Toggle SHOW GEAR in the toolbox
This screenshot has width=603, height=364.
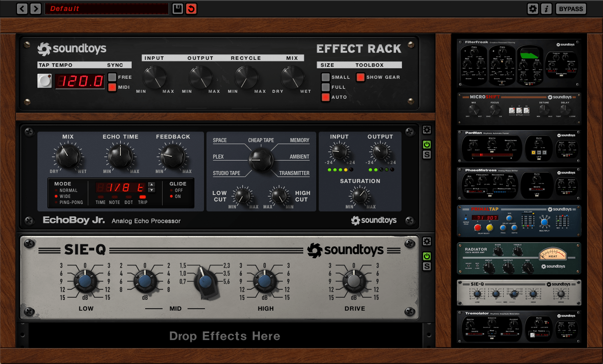(x=360, y=77)
